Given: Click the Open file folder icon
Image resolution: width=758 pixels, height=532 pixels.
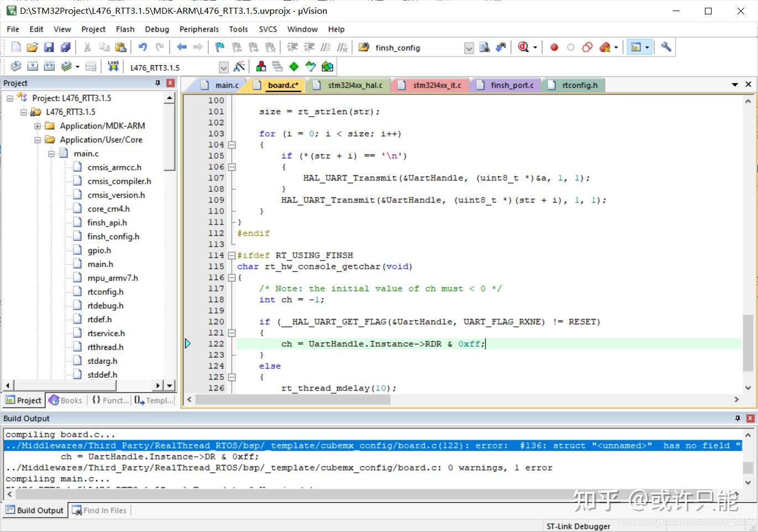Looking at the screenshot, I should point(32,48).
